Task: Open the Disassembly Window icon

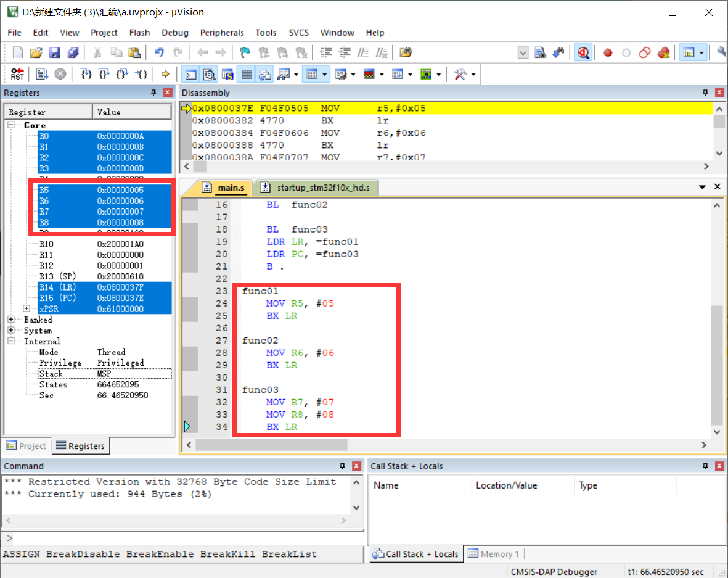Action: coord(210,74)
